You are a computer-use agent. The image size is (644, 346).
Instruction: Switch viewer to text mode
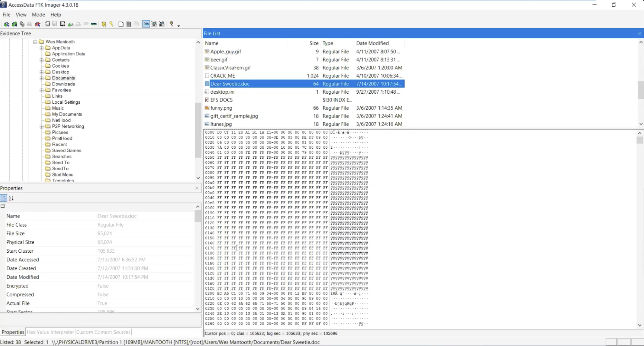click(154, 24)
